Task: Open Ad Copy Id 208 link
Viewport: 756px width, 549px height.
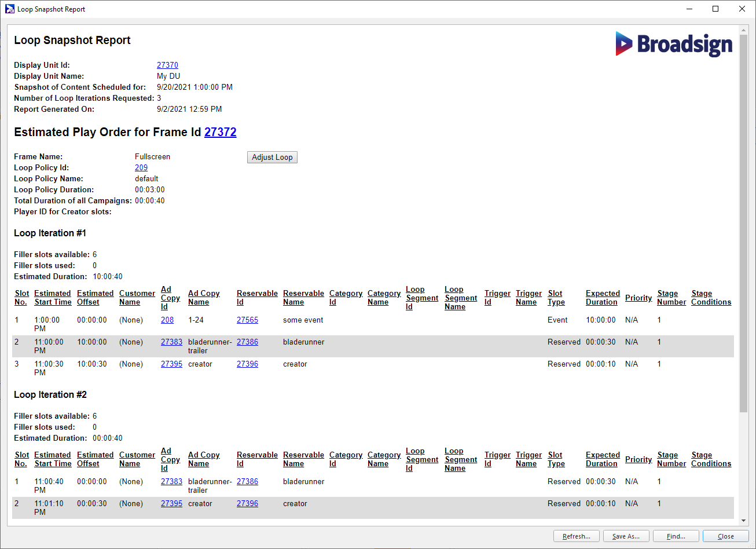Action: [x=167, y=320]
